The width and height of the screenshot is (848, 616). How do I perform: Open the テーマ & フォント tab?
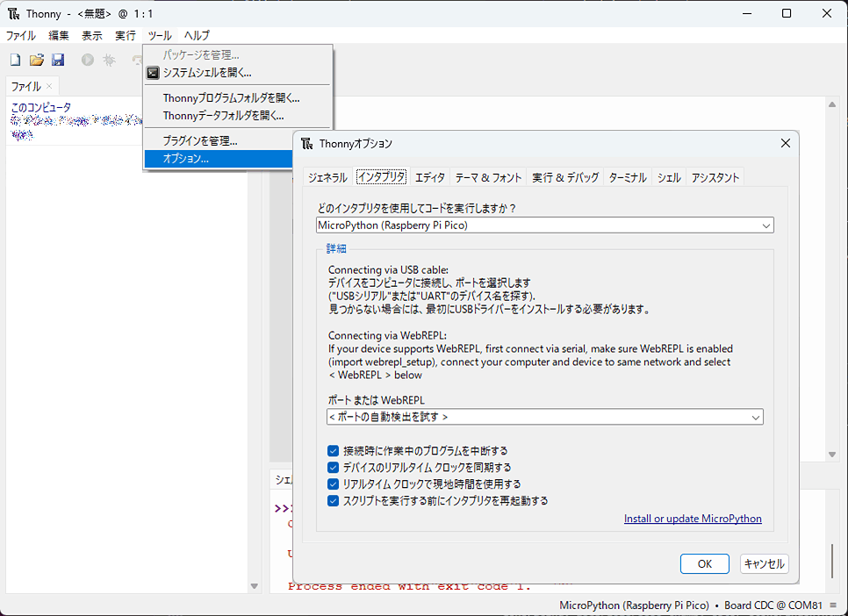(x=488, y=177)
